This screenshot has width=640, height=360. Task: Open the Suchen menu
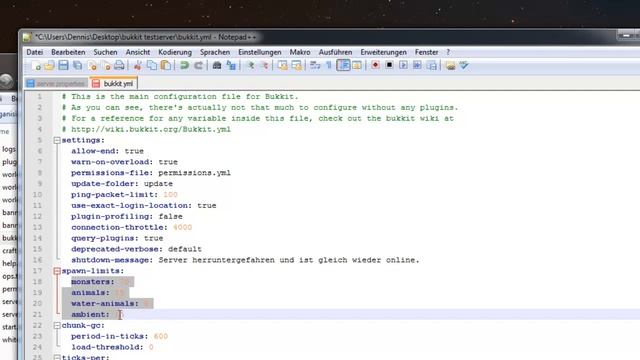tap(105, 52)
